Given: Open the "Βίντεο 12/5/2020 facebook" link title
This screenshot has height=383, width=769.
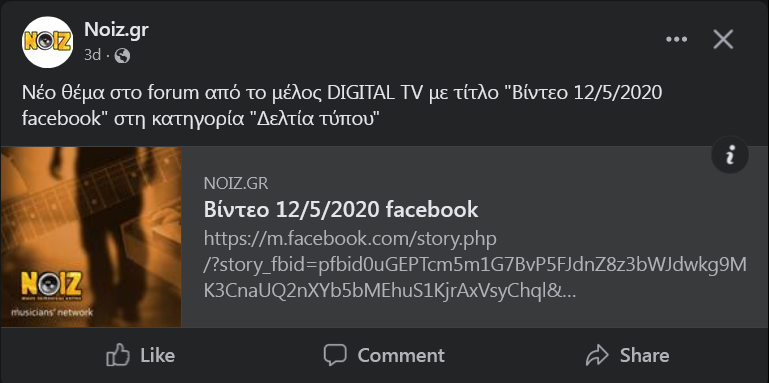Looking at the screenshot, I should pyautogui.click(x=341, y=210).
